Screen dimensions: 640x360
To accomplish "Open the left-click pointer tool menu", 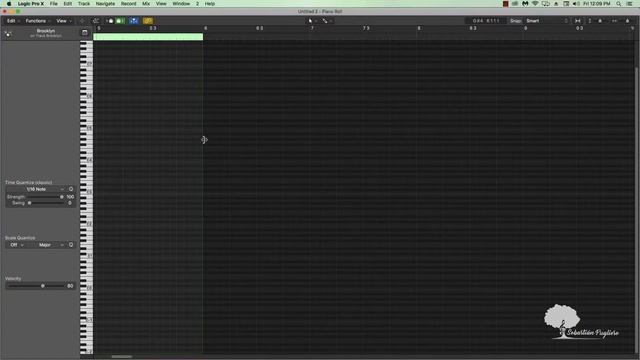I will click(312, 21).
